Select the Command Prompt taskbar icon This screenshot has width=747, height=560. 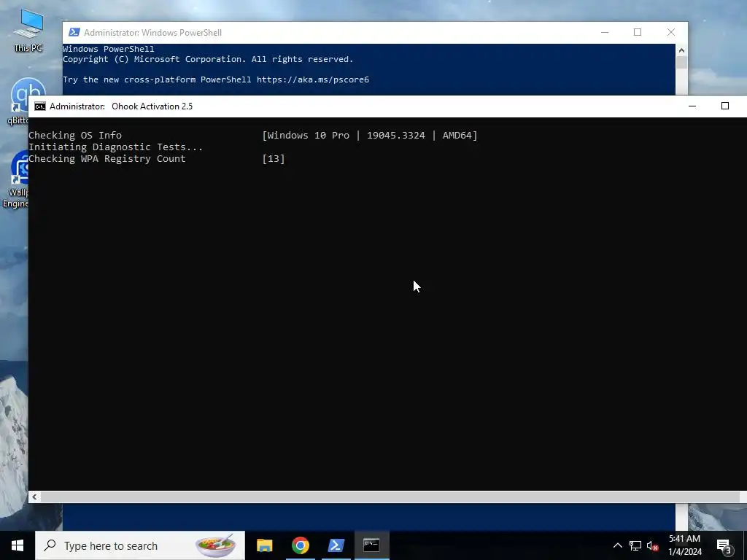(x=371, y=545)
